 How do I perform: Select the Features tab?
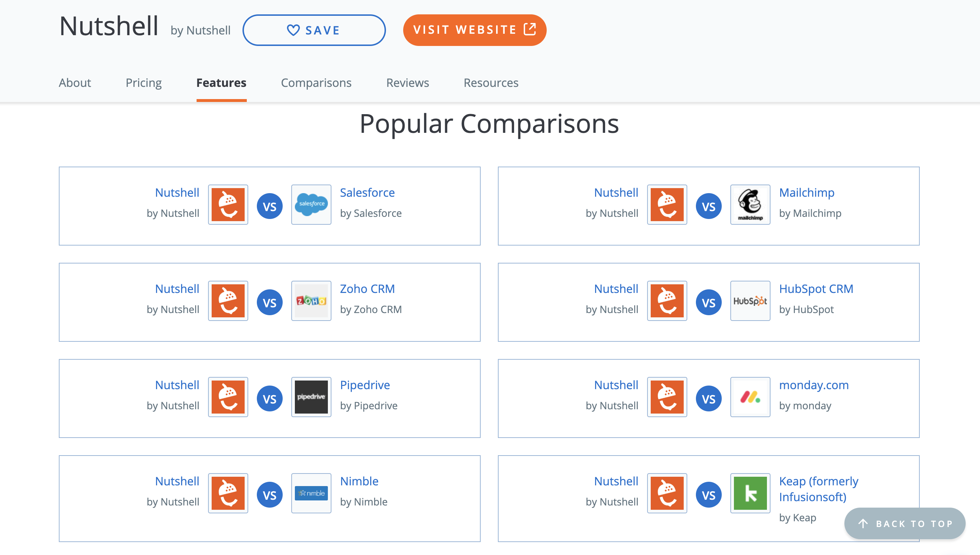point(221,82)
